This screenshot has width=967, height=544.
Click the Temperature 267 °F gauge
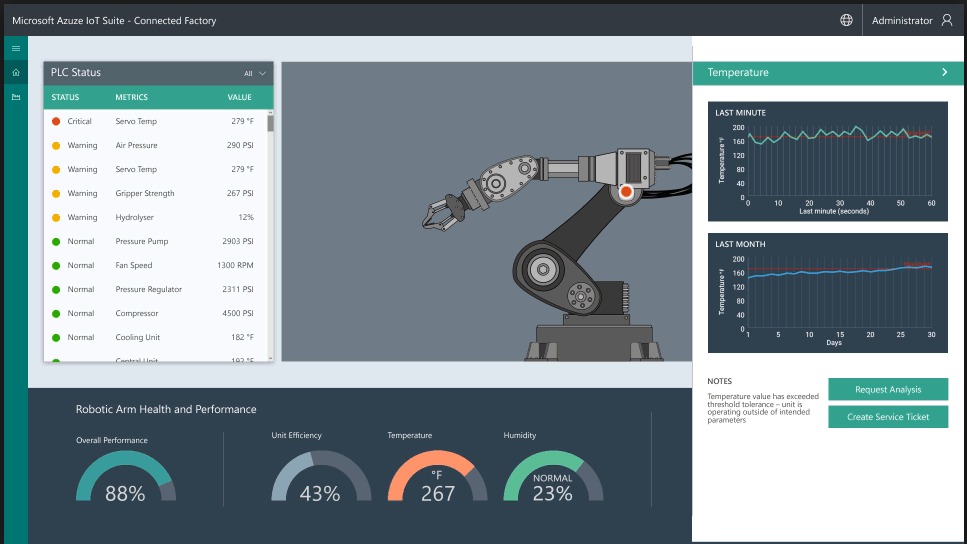(437, 476)
